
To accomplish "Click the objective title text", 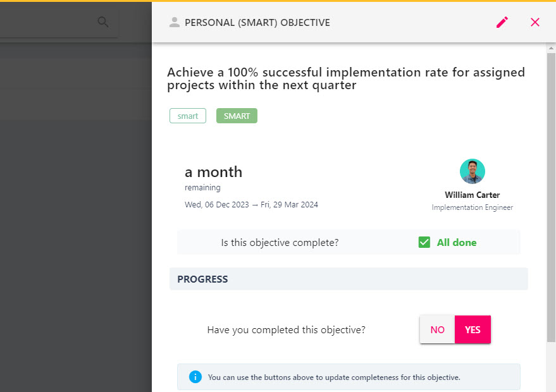I will coord(346,78).
